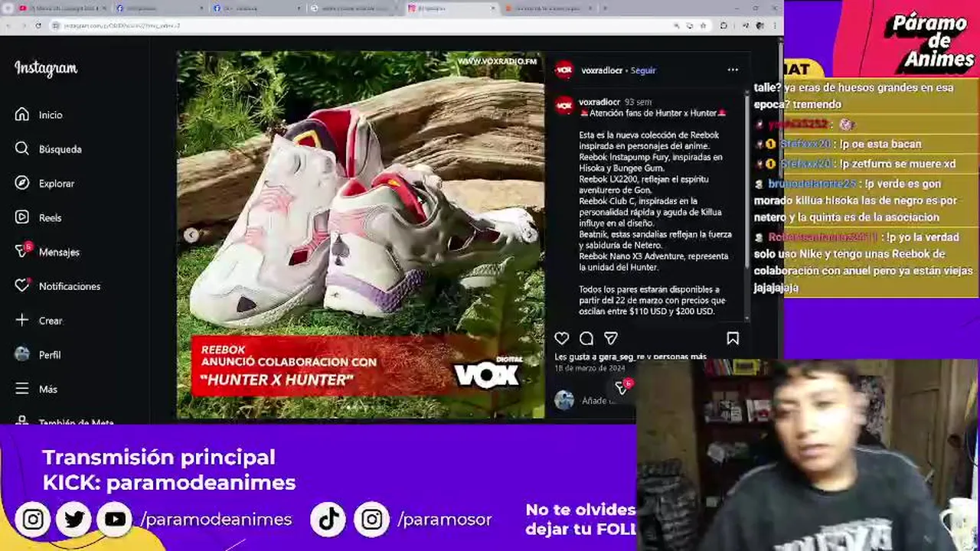Save post with bookmark icon
Screen dimensions: 980x551
[x=733, y=338]
